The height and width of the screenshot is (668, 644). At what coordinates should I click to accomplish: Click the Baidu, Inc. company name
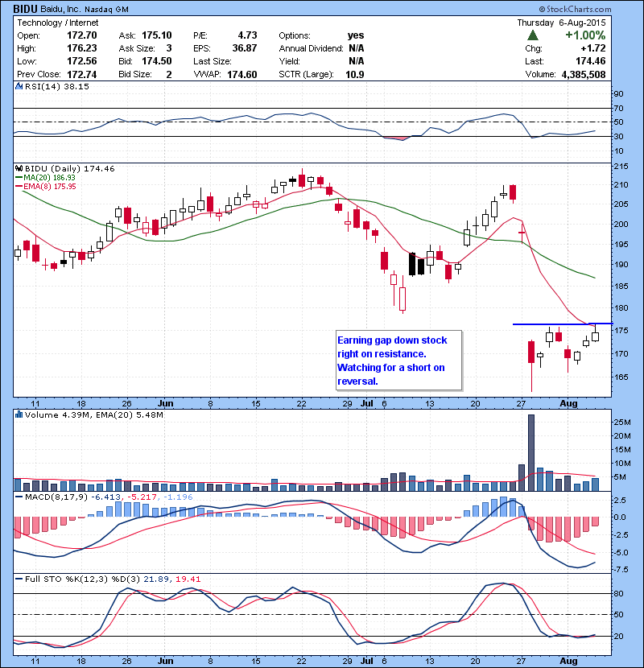60,9
